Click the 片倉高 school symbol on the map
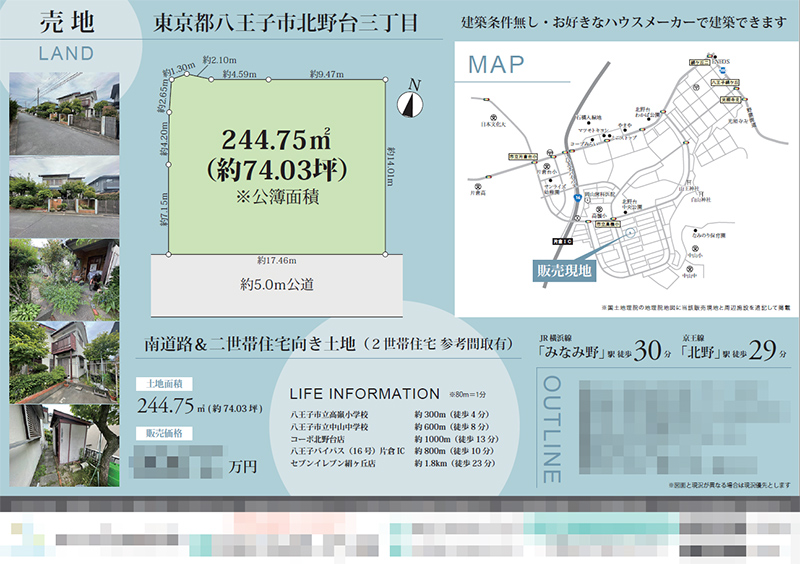Screen dimensions: 800x564 point(478,186)
